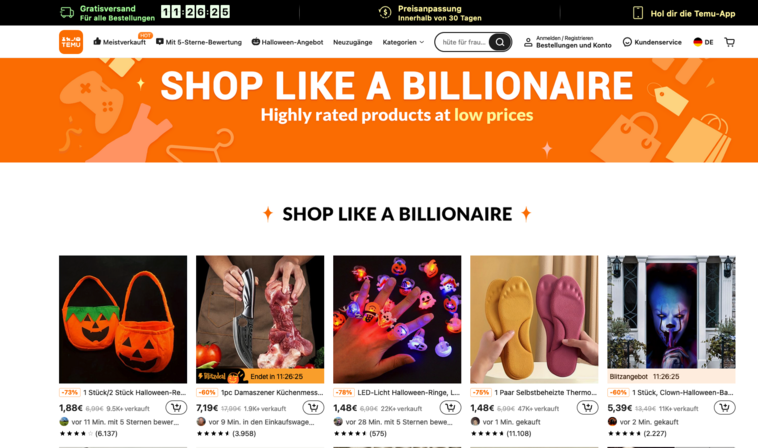Add Damascus kitchen knife to cart

pyautogui.click(x=313, y=407)
